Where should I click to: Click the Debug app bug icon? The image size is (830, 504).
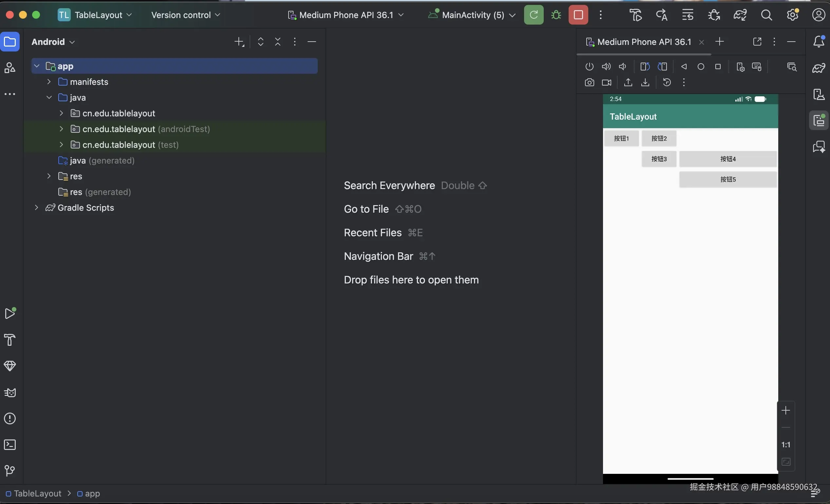click(x=556, y=15)
